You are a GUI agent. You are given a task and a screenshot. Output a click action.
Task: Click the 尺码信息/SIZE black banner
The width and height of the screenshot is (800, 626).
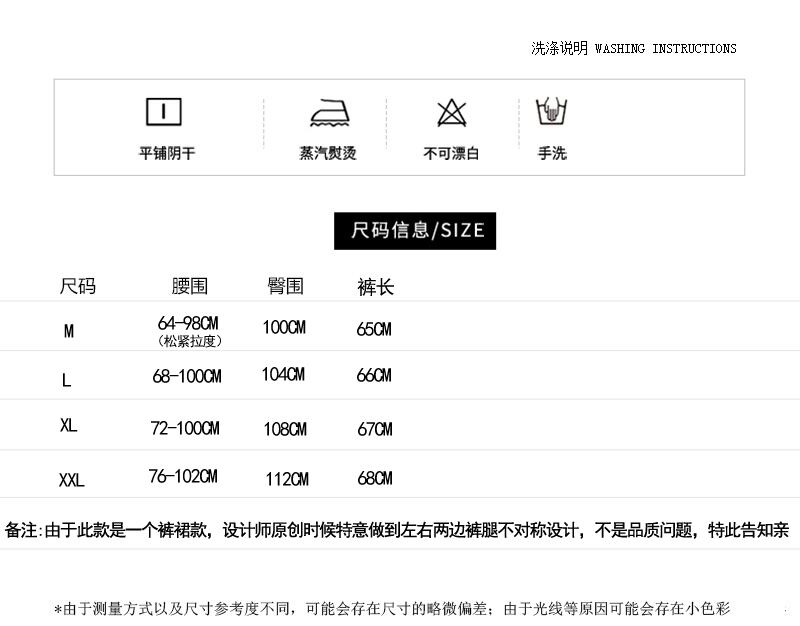[415, 231]
